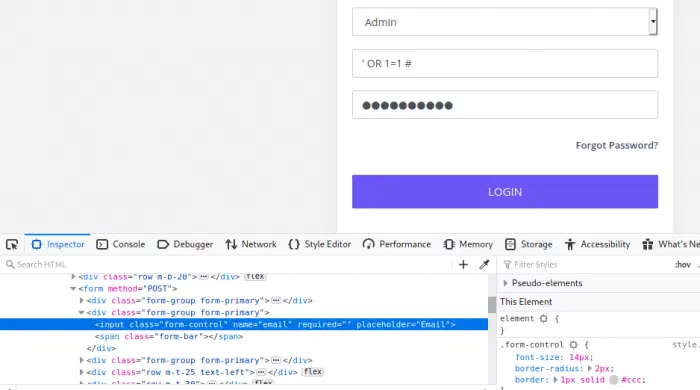Toggle the :hov pseudo-class button
Screen dimensions: 700x390
click(683, 265)
